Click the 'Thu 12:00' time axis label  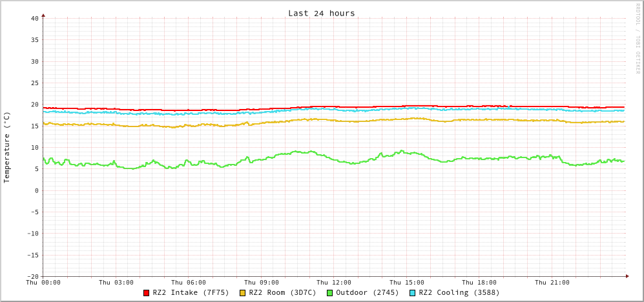(334, 283)
